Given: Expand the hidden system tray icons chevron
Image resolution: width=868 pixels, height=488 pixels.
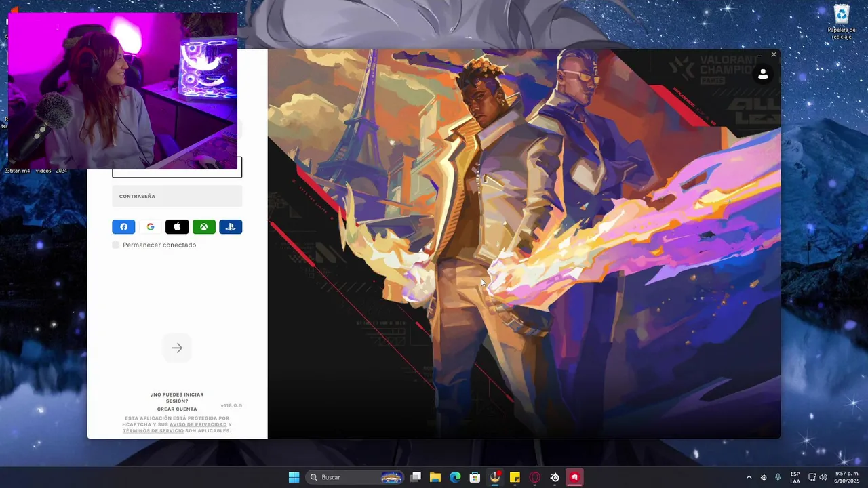Looking at the screenshot, I should (749, 477).
